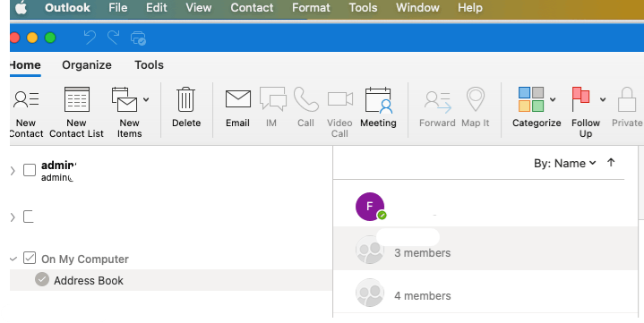Delete the selected contact
This screenshot has width=644, height=323.
[186, 107]
